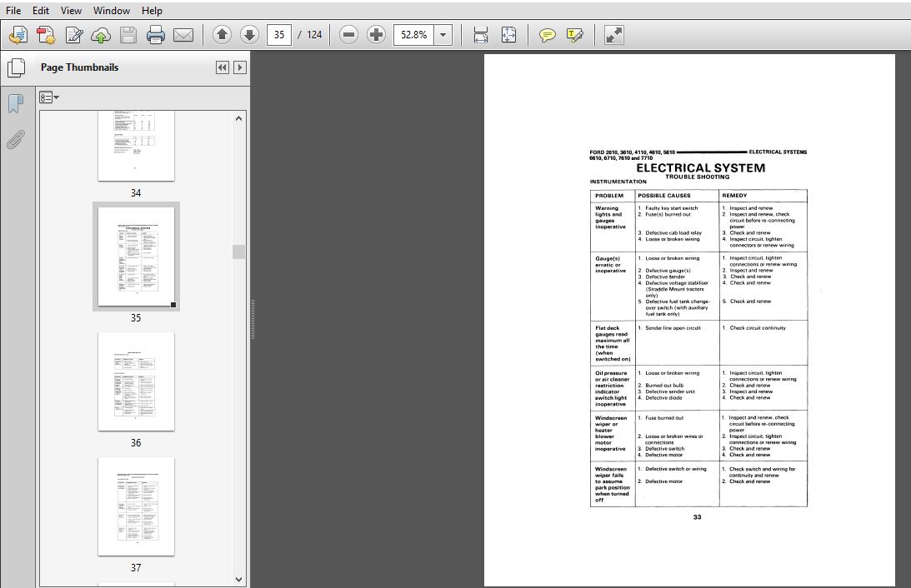Screen dimensions: 911x588
Task: Toggle Read Mode full-screen icon
Action: (x=613, y=35)
